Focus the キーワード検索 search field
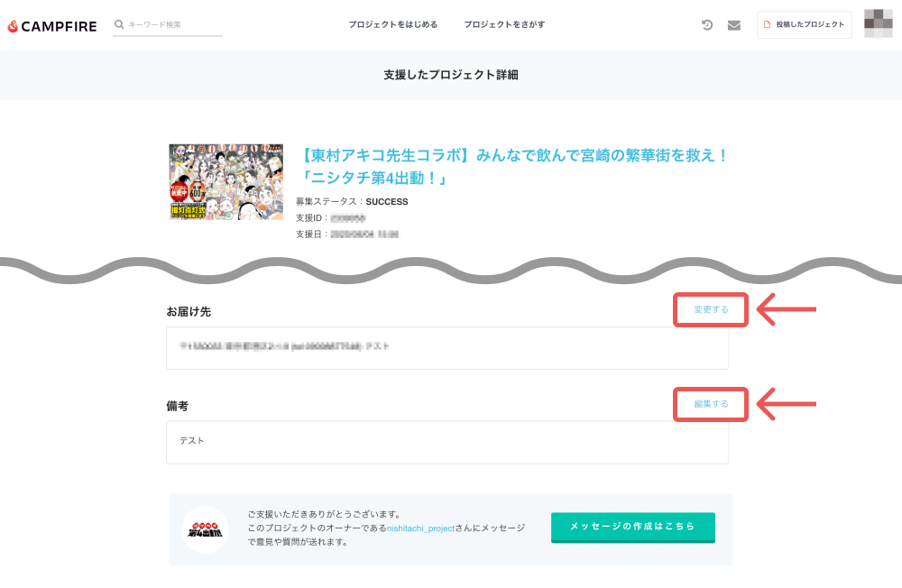 click(173, 25)
